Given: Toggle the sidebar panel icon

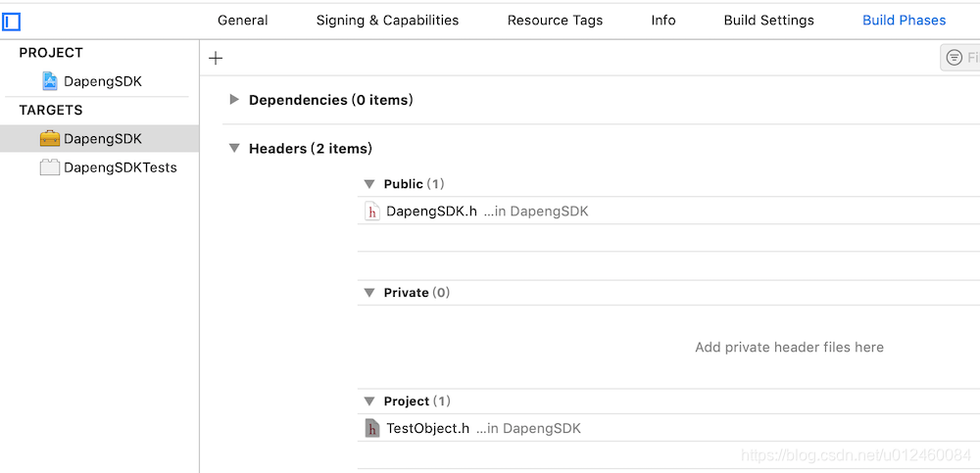Looking at the screenshot, I should click(12, 21).
